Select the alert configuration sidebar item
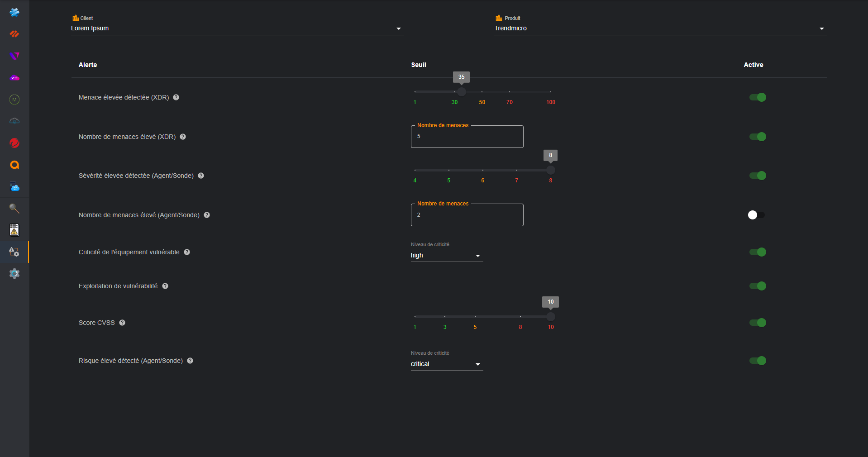The image size is (868, 457). pos(14,252)
